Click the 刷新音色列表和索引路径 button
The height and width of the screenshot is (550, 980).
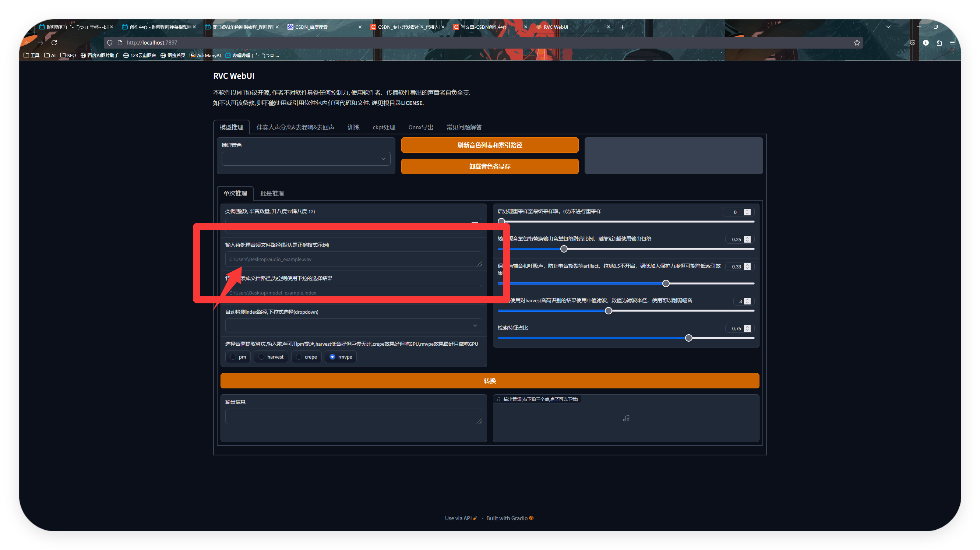tap(490, 145)
